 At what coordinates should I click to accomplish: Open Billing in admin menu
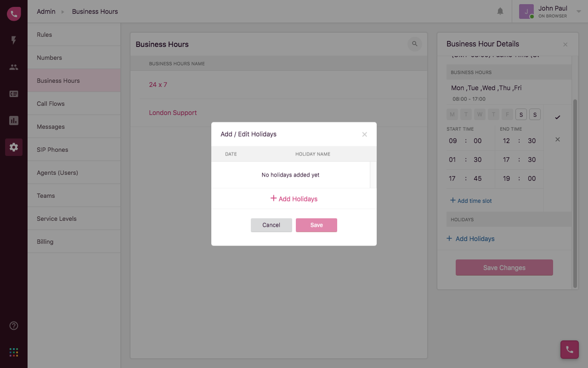[x=74, y=241]
